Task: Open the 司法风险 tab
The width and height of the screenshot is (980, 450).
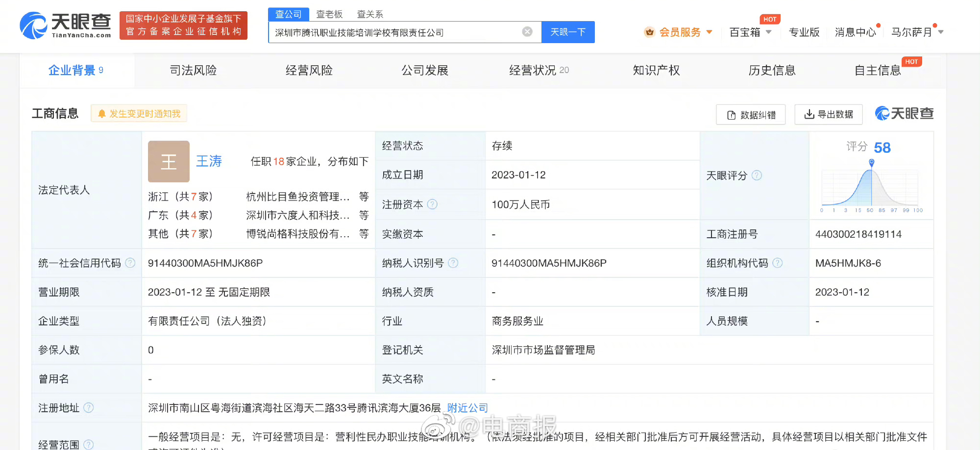Action: (x=193, y=71)
